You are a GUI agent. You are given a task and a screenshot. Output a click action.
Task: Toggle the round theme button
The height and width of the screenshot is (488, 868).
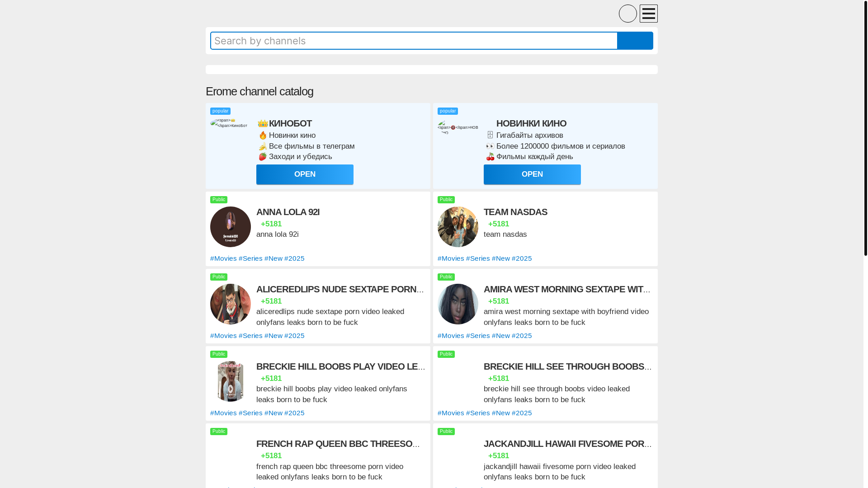(627, 14)
